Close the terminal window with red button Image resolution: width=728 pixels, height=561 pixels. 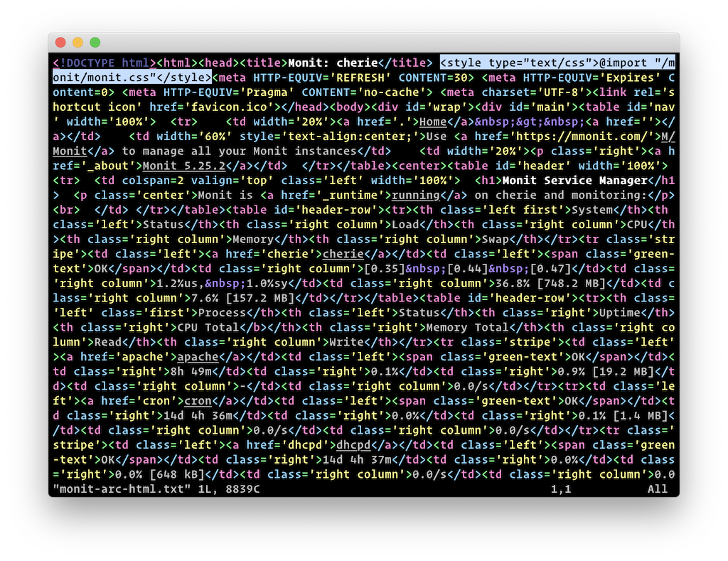(x=60, y=42)
